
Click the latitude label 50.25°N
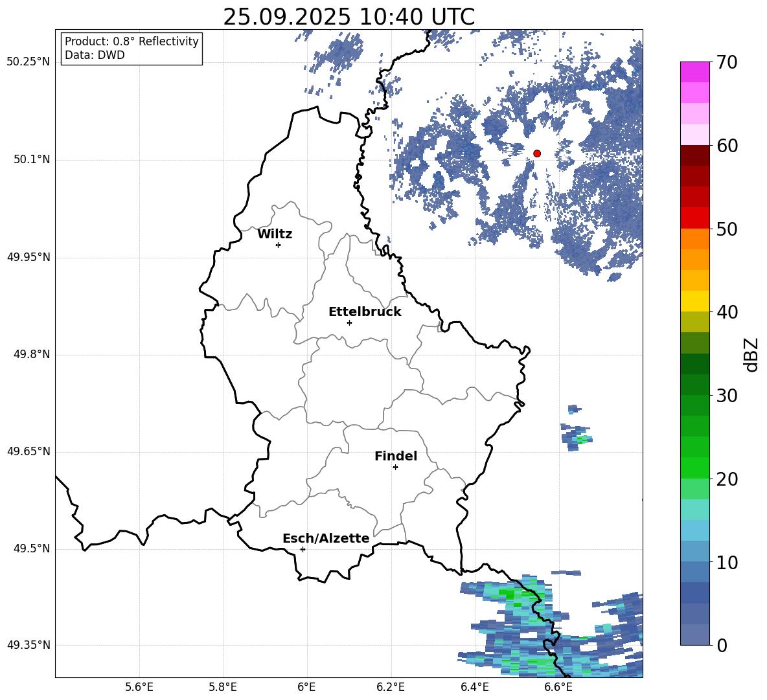coord(29,62)
